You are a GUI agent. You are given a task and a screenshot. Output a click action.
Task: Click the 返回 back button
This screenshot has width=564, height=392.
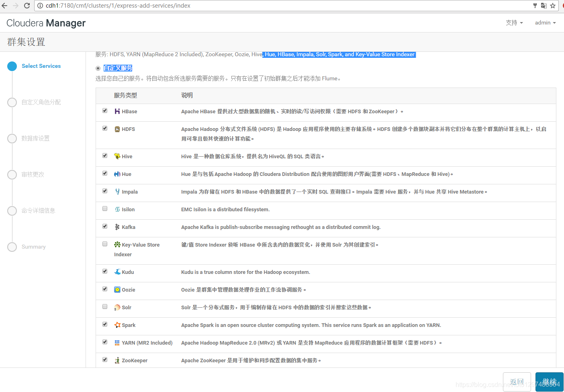pyautogui.click(x=517, y=382)
